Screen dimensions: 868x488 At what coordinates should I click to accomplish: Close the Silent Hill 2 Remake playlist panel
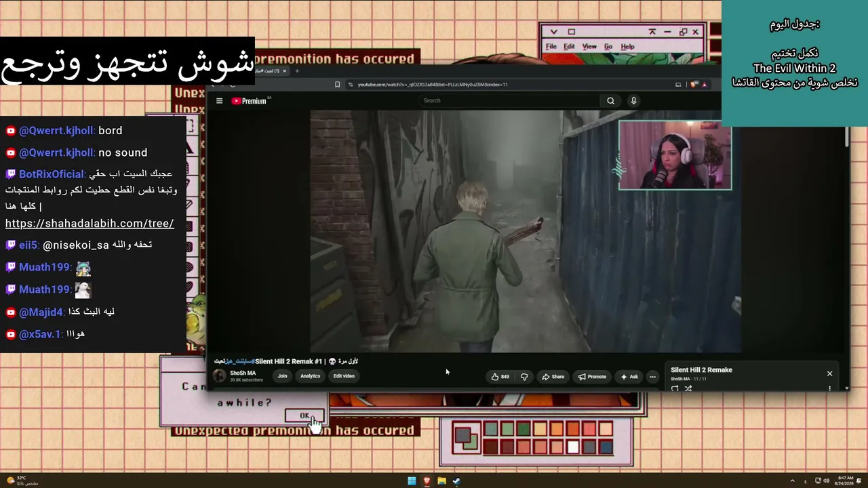(829, 373)
